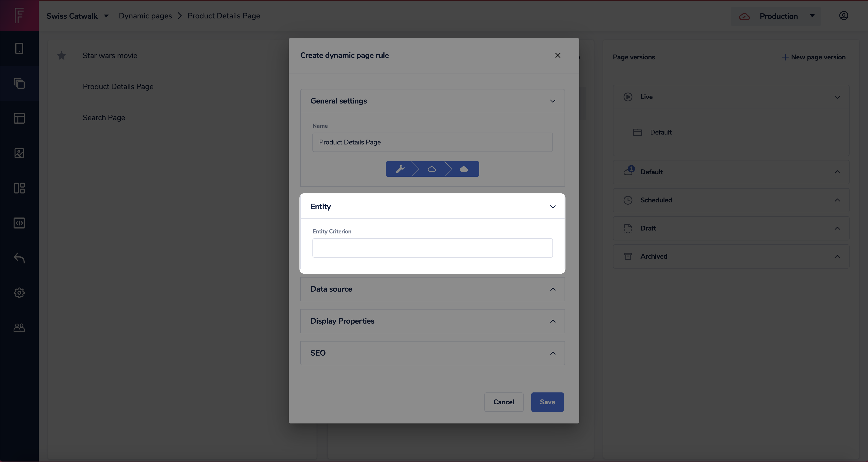Open the Production environment dropdown arrow
Screen dimensions: 868x462
812,16
